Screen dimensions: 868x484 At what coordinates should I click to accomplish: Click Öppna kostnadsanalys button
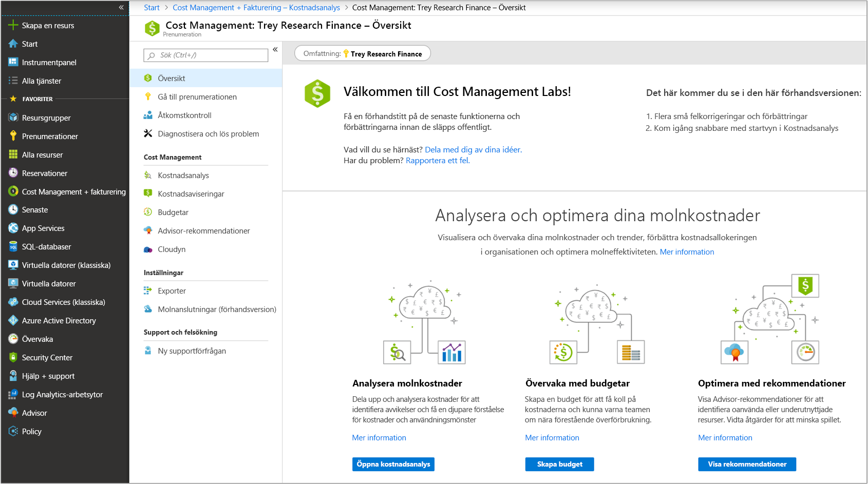tap(393, 464)
